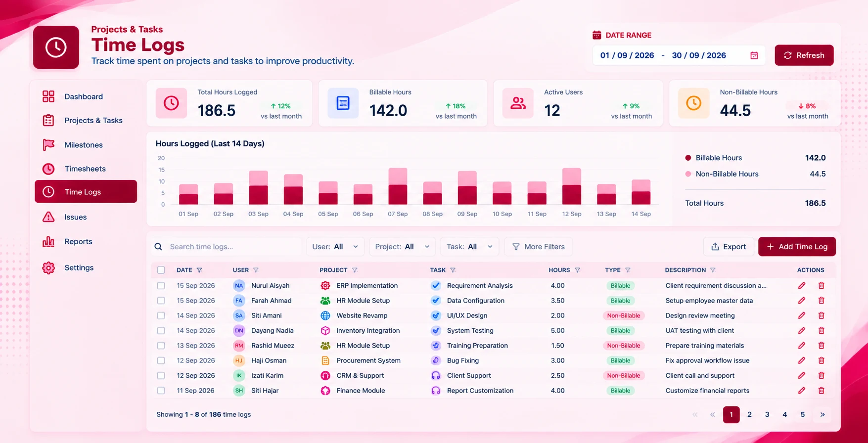This screenshot has width=868, height=443.
Task: Focus the Search time logs field
Action: [x=227, y=247]
